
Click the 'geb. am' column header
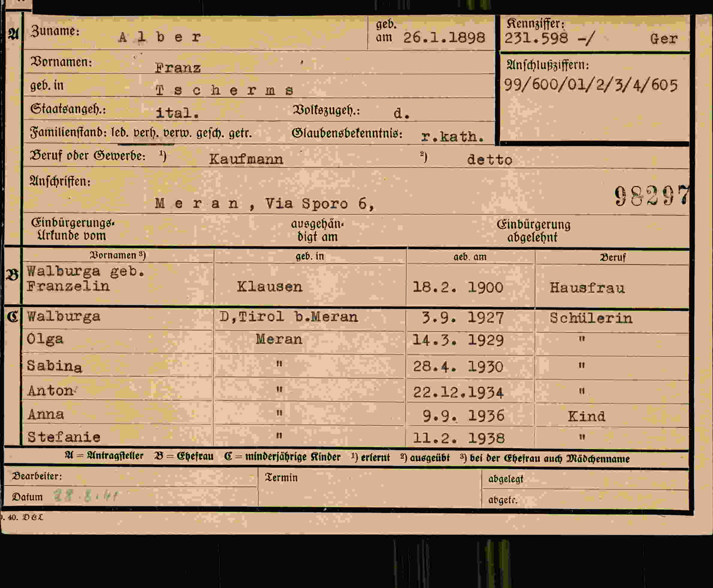[x=469, y=257]
